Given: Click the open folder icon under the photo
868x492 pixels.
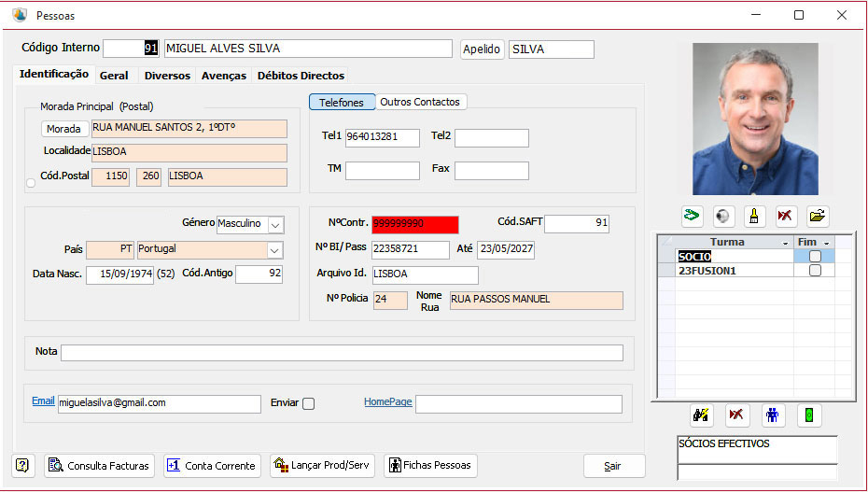Looking at the screenshot, I should 818,216.
